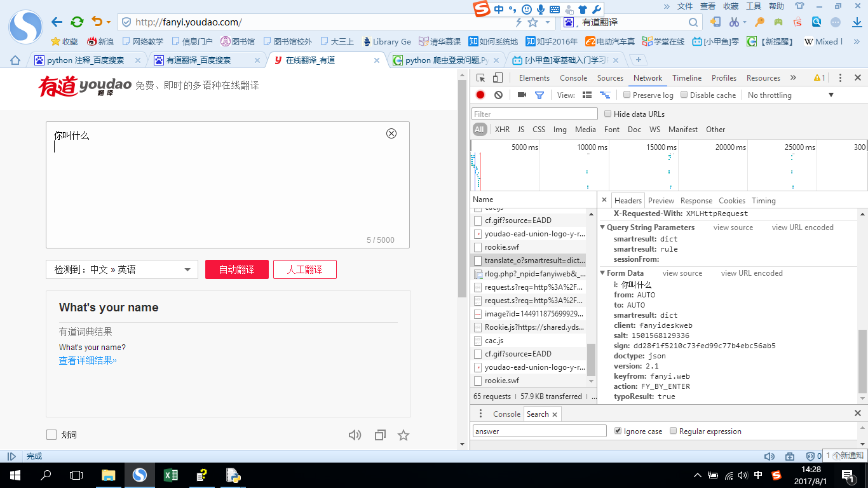The width and height of the screenshot is (868, 488).
Task: Click view URL encoded for Query String Parameters
Action: coord(803,227)
